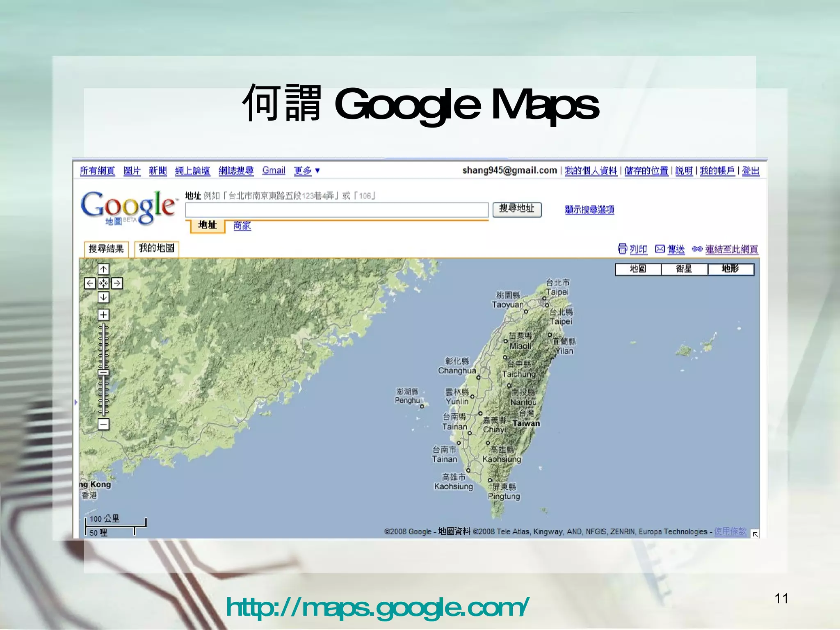Switch to 地圖 map view
840x630 pixels.
tap(638, 269)
